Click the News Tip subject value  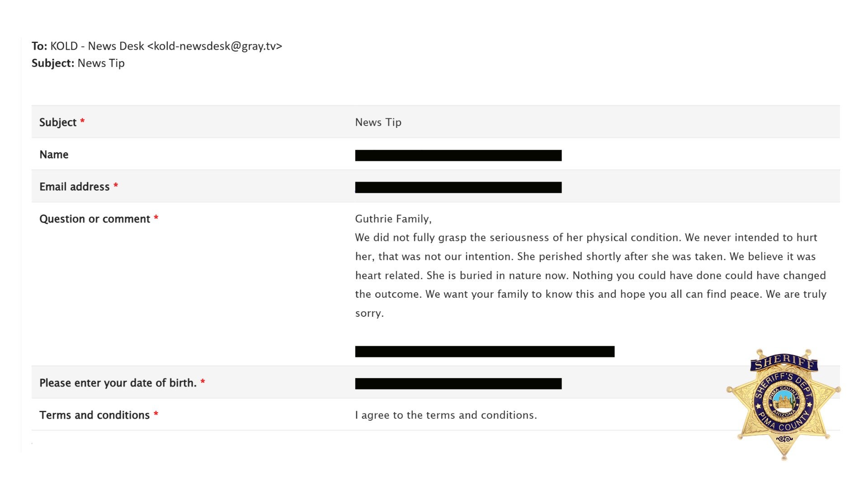coord(378,122)
